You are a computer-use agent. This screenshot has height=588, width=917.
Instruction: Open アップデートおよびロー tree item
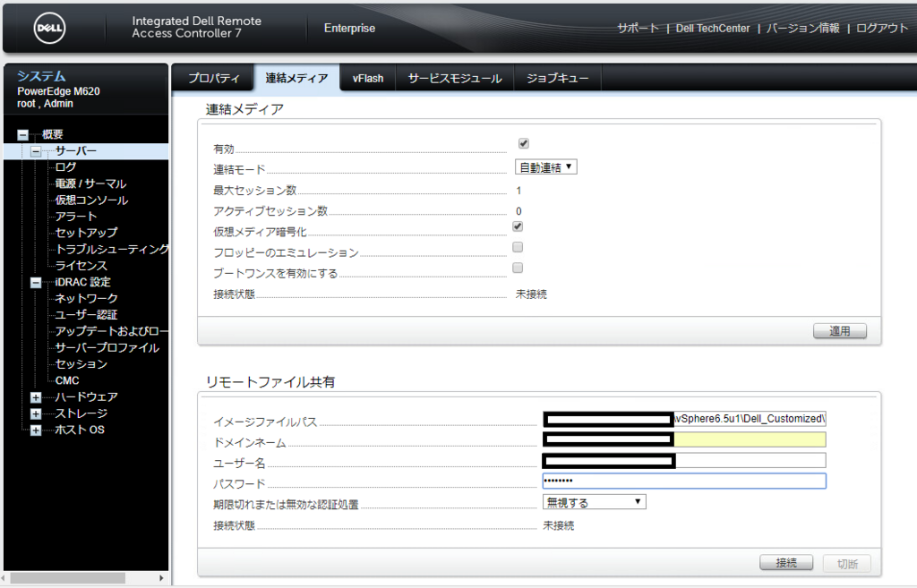(112, 331)
